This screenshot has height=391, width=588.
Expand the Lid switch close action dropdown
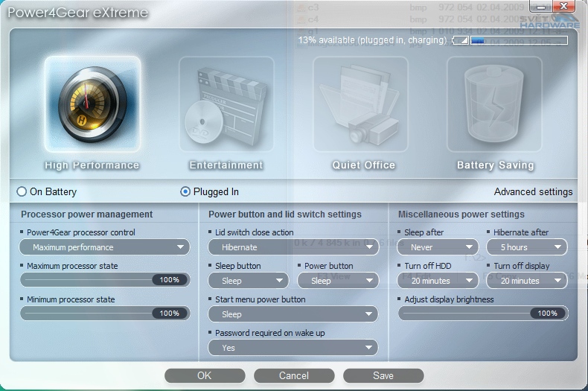(x=293, y=247)
